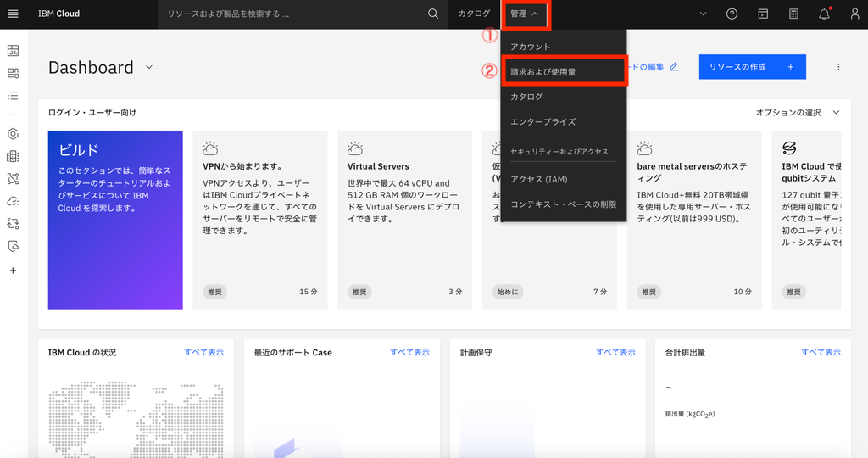Click the 始めに tag on the card
Screen dimensions: 868x458
coord(508,292)
